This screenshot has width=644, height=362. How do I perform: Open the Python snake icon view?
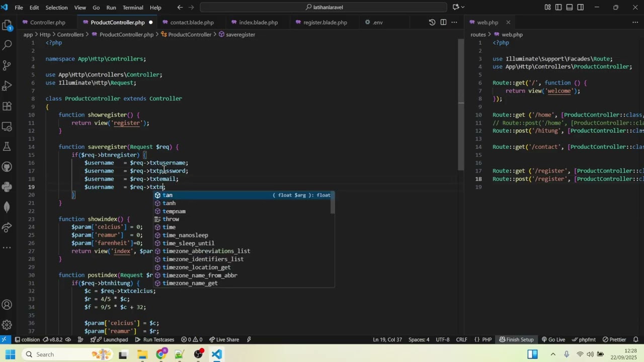7,187
